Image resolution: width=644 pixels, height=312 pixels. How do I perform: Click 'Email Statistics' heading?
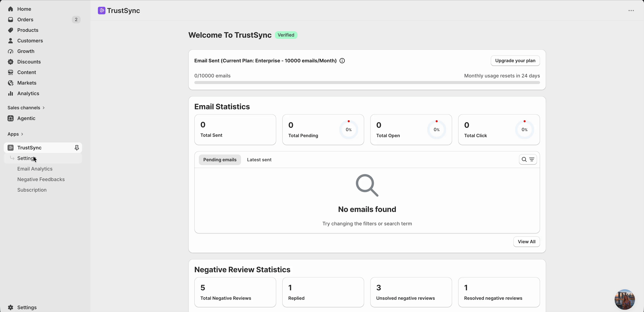(222, 107)
